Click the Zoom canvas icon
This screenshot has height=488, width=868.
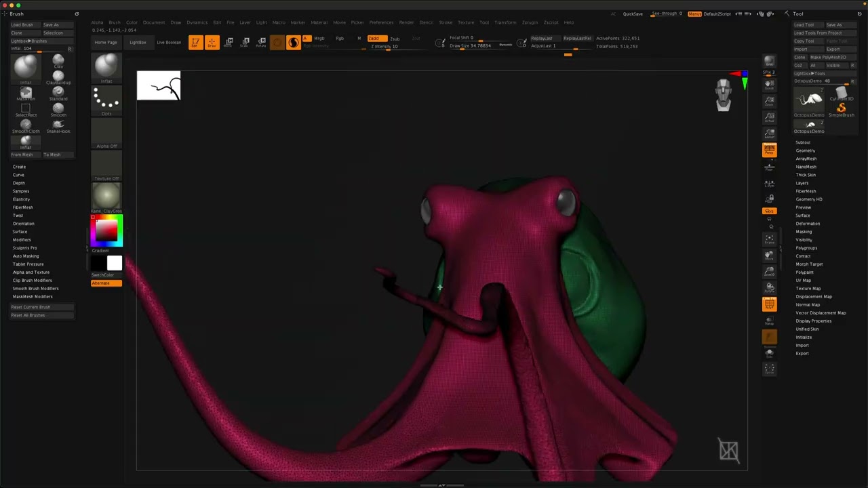769,101
